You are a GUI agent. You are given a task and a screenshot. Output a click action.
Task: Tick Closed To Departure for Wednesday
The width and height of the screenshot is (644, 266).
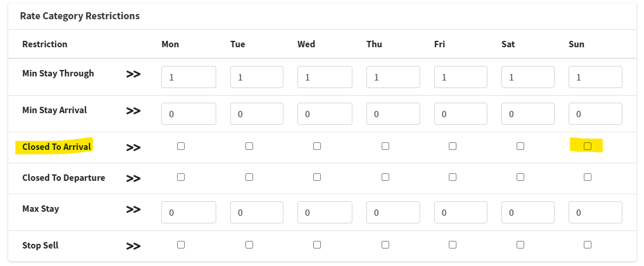(x=317, y=177)
